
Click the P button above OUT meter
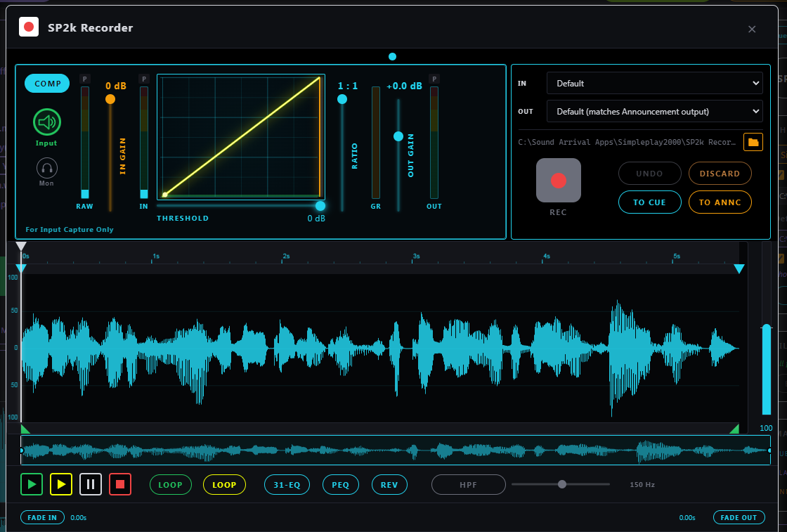434,79
